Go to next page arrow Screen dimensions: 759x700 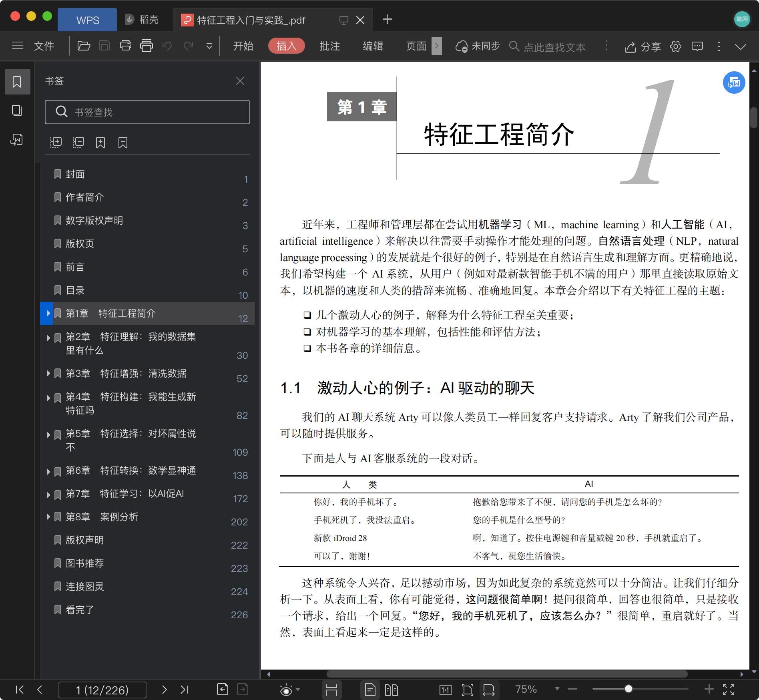164,689
